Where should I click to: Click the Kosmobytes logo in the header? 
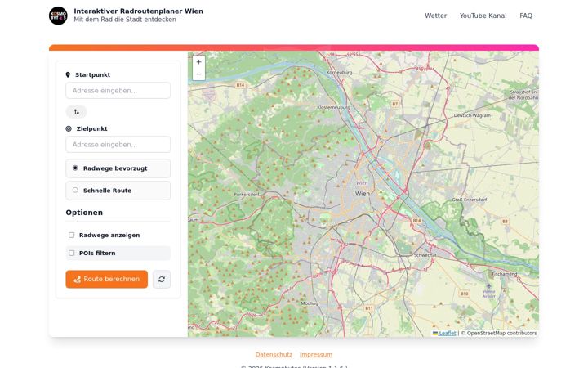pyautogui.click(x=58, y=16)
